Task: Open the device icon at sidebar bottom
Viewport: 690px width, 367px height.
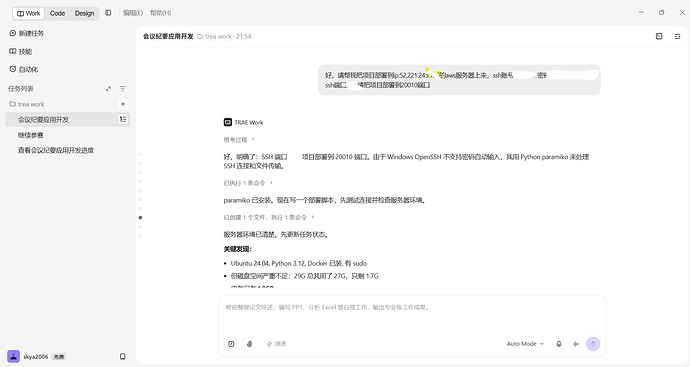Action: [123, 356]
